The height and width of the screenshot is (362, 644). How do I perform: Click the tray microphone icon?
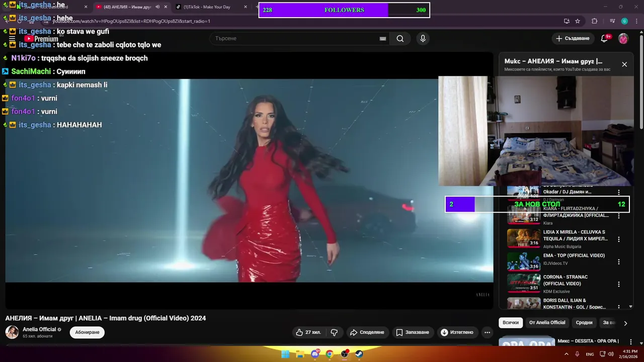[577, 354]
